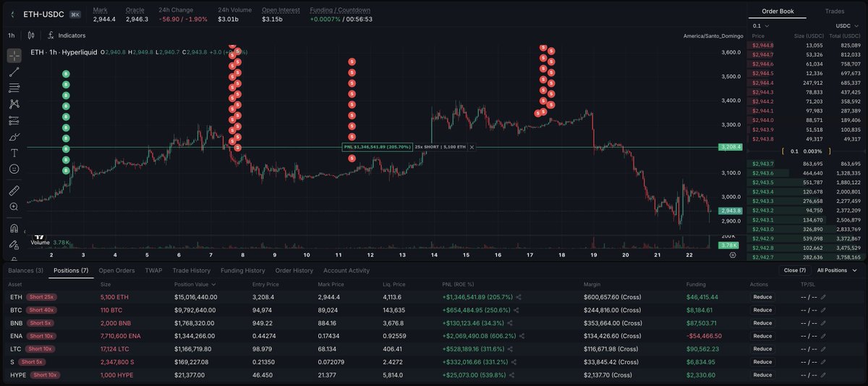868x386 pixels.
Task: Click Reduce for the ETH position
Action: (762, 297)
